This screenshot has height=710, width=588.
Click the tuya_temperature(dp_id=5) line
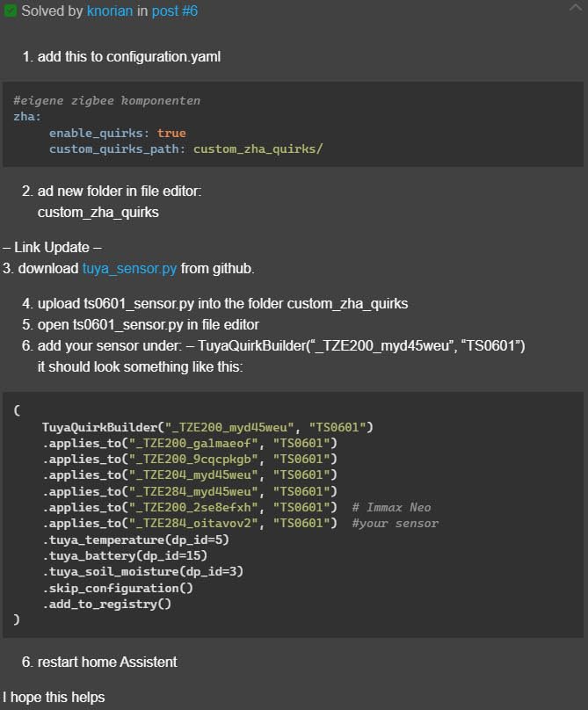[x=135, y=539]
